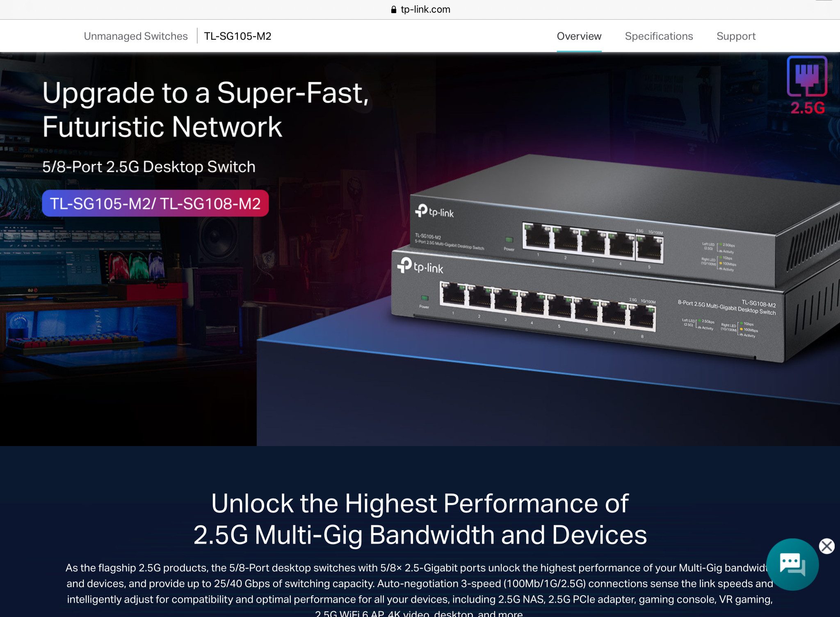Screen dimensions: 840x617
Task: Click the tp-link logo on 8-port switch
Action: (420, 266)
